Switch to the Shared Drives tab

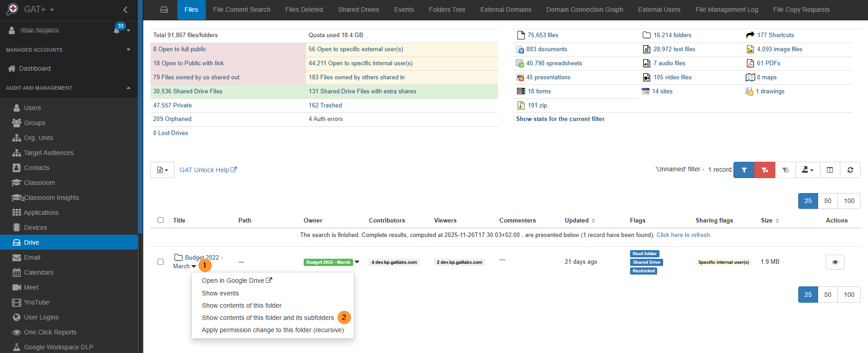(x=358, y=10)
